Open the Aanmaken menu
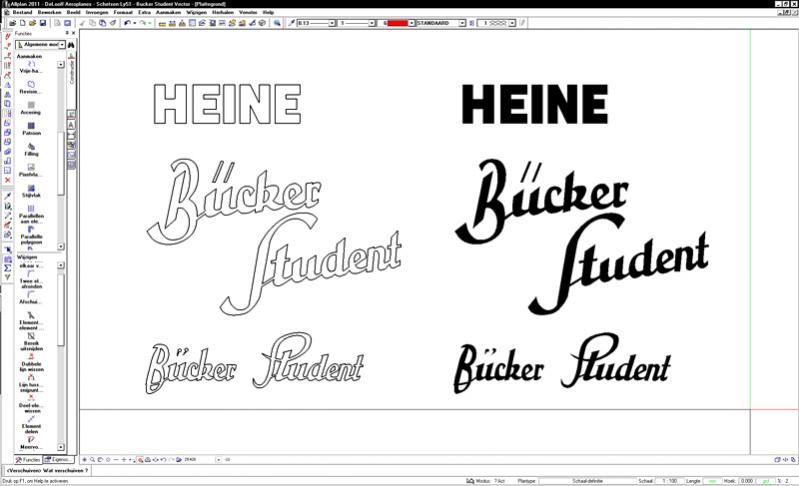 coord(168,12)
